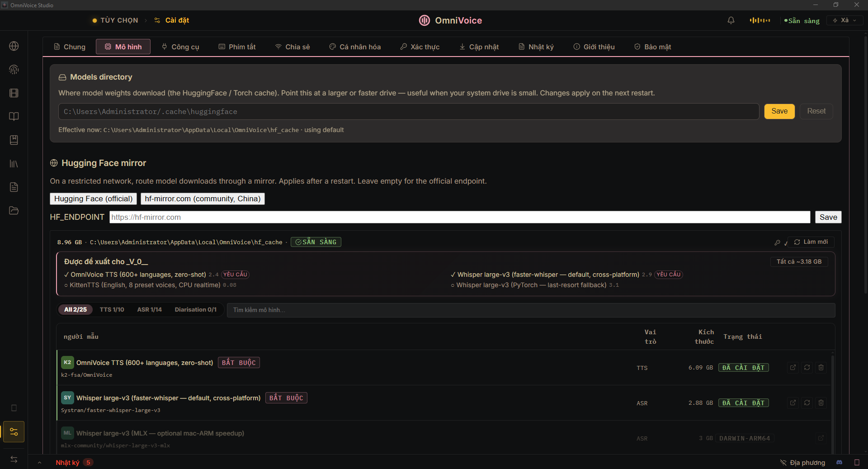Click the k2-fsa/OmniVoice repository text

click(x=87, y=375)
